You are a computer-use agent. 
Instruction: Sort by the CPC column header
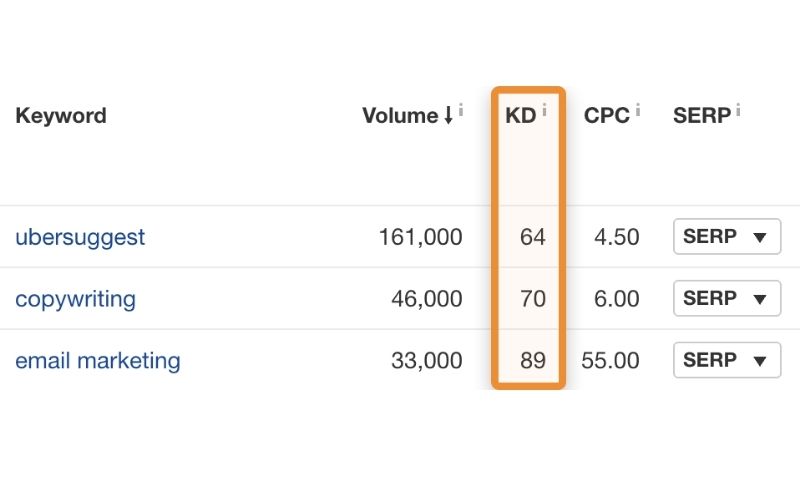[607, 116]
